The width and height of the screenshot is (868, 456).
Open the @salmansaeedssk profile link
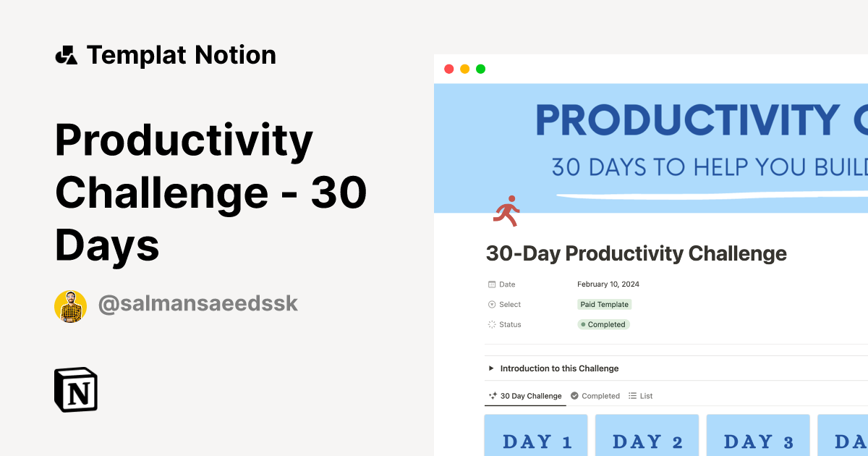tap(198, 303)
